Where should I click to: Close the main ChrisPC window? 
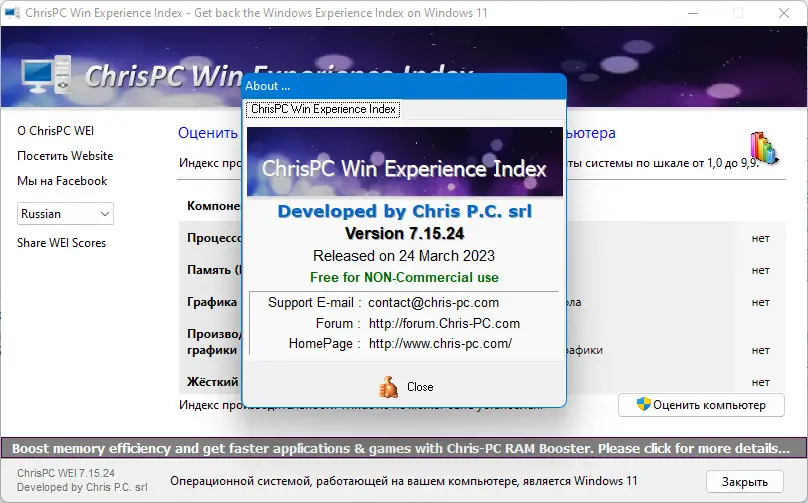(x=784, y=13)
